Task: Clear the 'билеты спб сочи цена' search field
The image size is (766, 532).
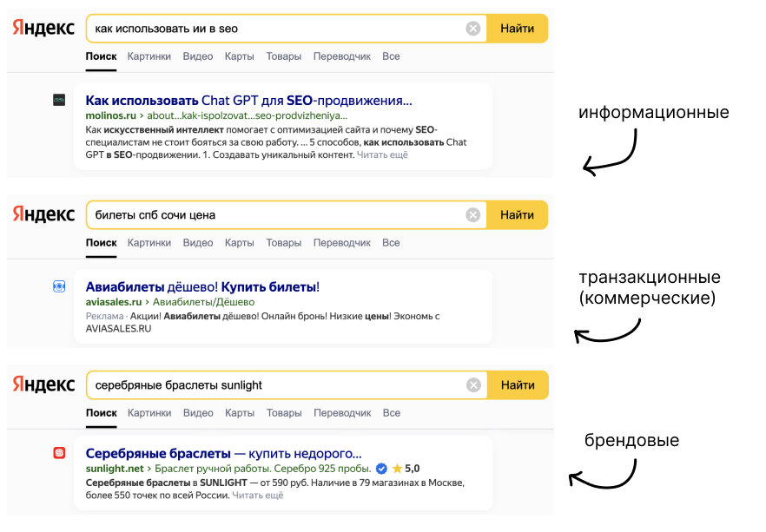Action: pos(472,214)
